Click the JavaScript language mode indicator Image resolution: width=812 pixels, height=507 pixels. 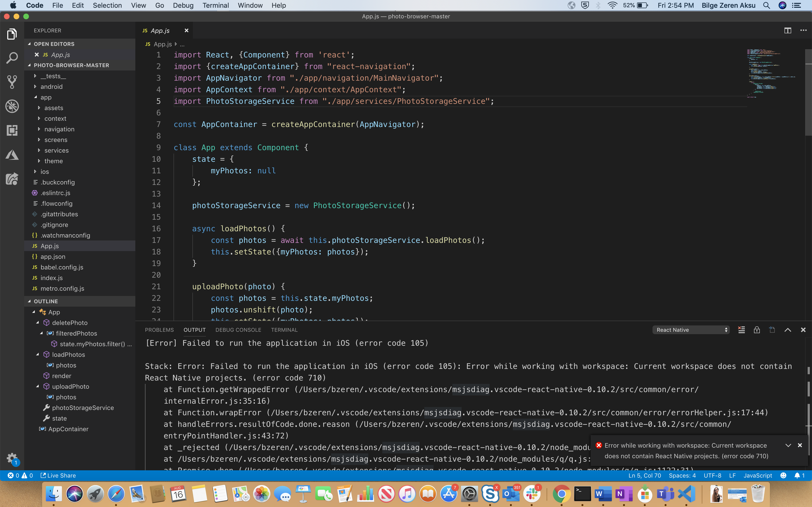tap(758, 475)
